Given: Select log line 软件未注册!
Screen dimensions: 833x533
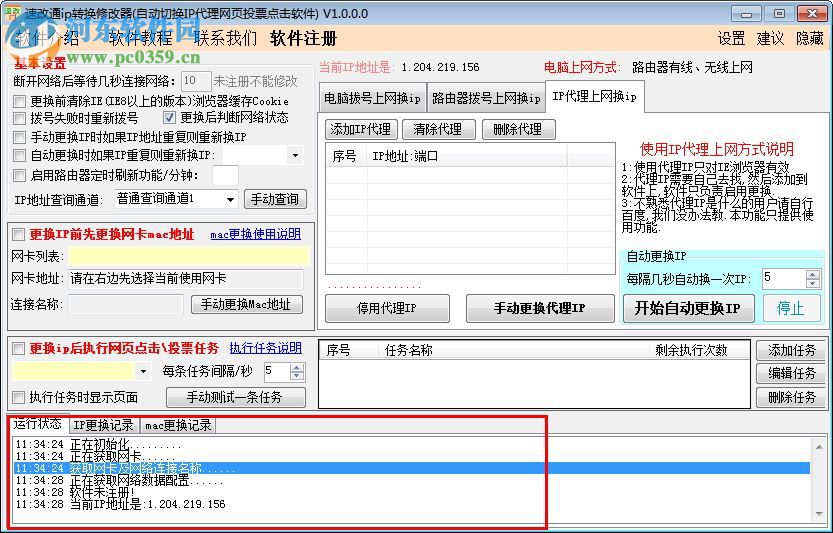Looking at the screenshot, I should 412,492.
